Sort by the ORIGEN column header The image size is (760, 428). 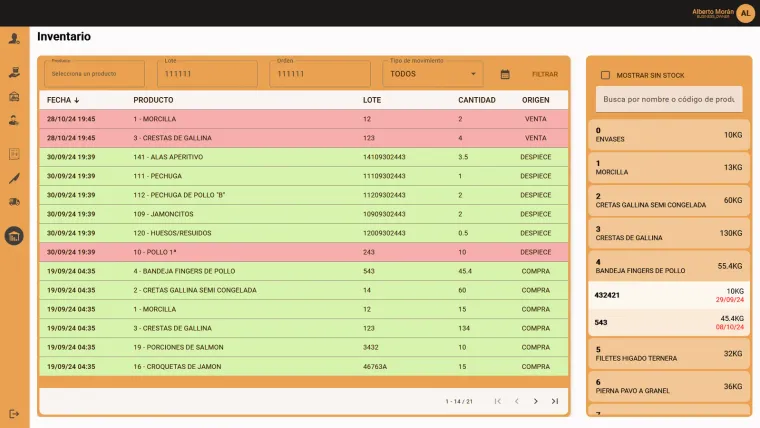coord(536,100)
